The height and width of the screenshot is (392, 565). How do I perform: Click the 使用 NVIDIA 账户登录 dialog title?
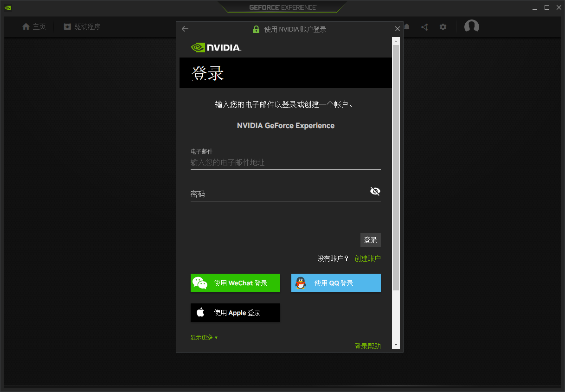coord(295,29)
